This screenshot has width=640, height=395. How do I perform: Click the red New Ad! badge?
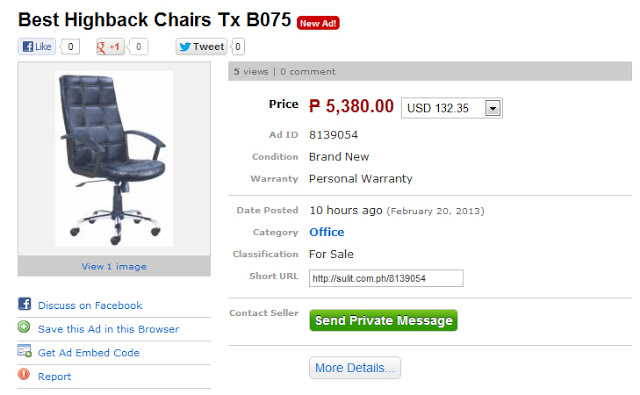[318, 23]
